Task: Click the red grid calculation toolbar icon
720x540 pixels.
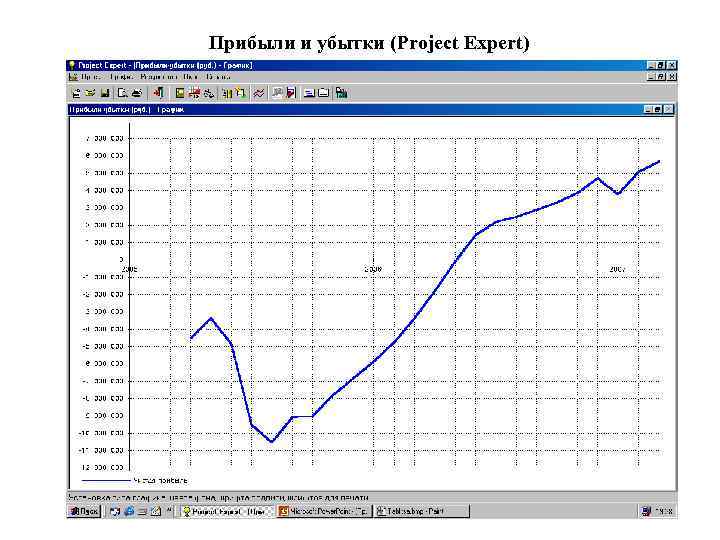Action: tap(194, 93)
